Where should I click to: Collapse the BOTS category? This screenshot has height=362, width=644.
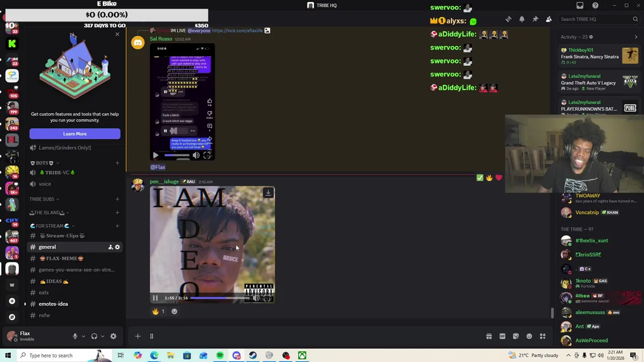(x=45, y=163)
